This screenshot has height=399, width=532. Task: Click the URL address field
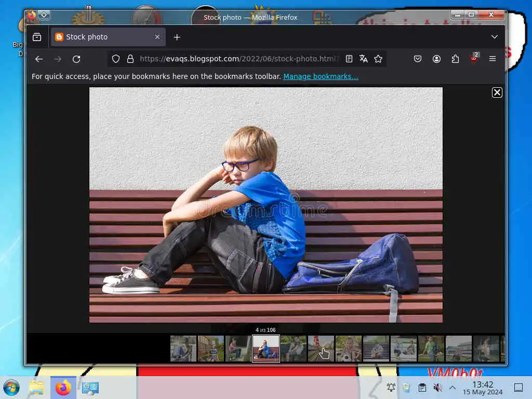238,59
